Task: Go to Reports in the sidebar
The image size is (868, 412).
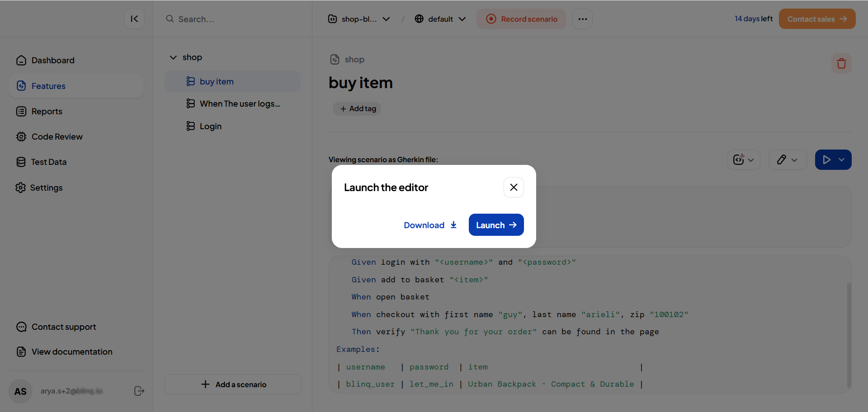Action: coord(47,112)
